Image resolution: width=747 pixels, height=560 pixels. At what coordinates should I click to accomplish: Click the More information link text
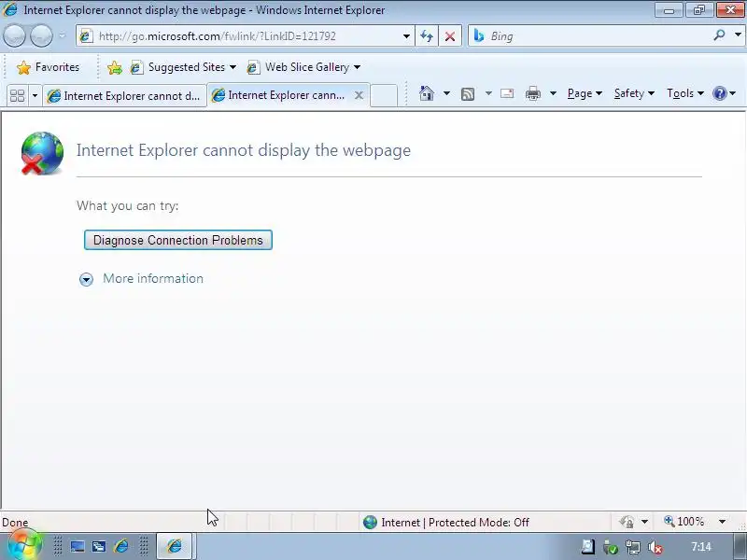pos(153,278)
